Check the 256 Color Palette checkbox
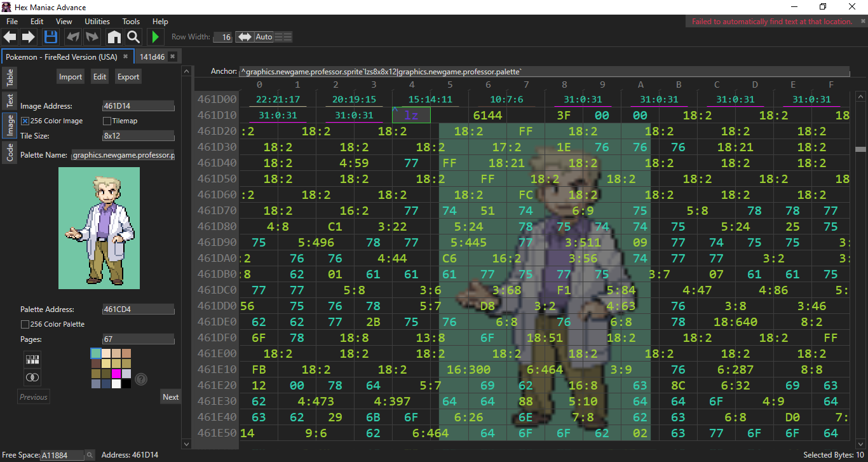This screenshot has height=462, width=868. click(25, 324)
